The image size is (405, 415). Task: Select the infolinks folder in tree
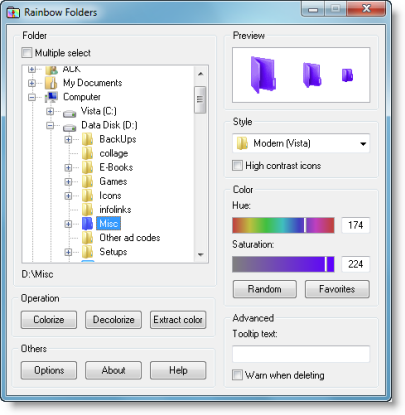[x=115, y=210]
